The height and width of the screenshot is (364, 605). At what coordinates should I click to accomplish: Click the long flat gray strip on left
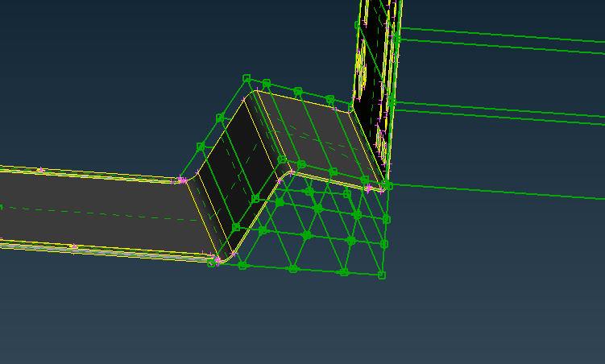(89, 211)
